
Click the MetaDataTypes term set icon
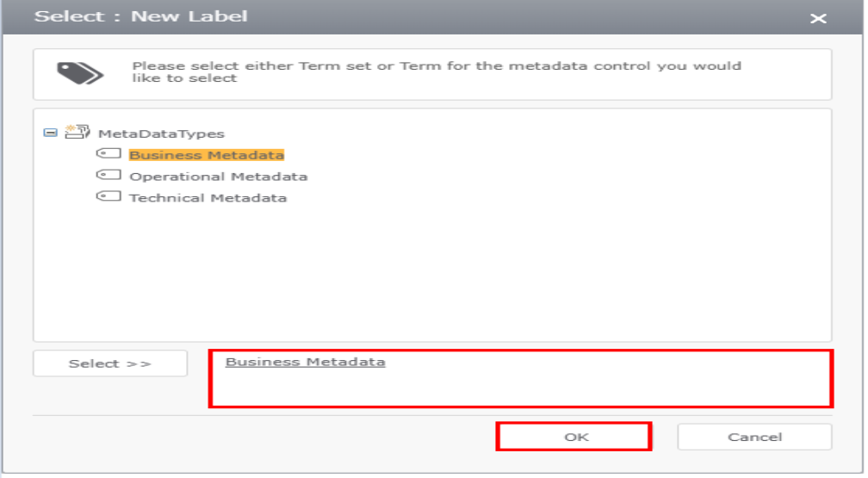click(77, 132)
